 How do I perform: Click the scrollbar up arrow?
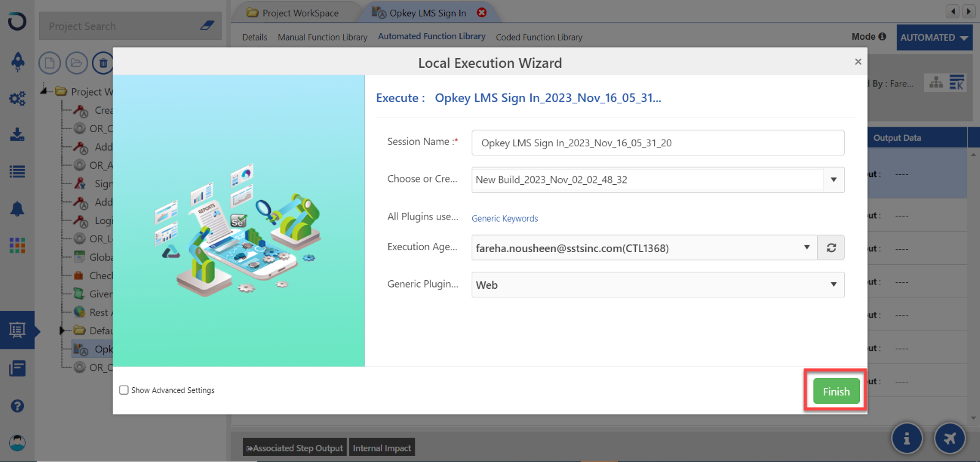tap(973, 154)
